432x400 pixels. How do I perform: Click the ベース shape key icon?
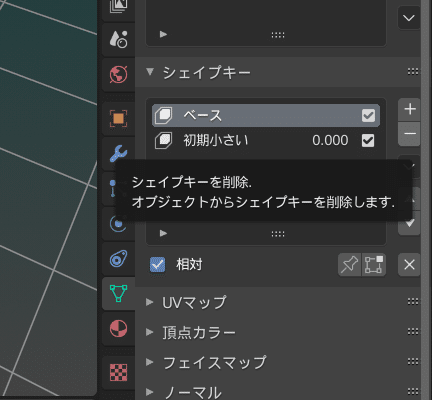point(164,116)
